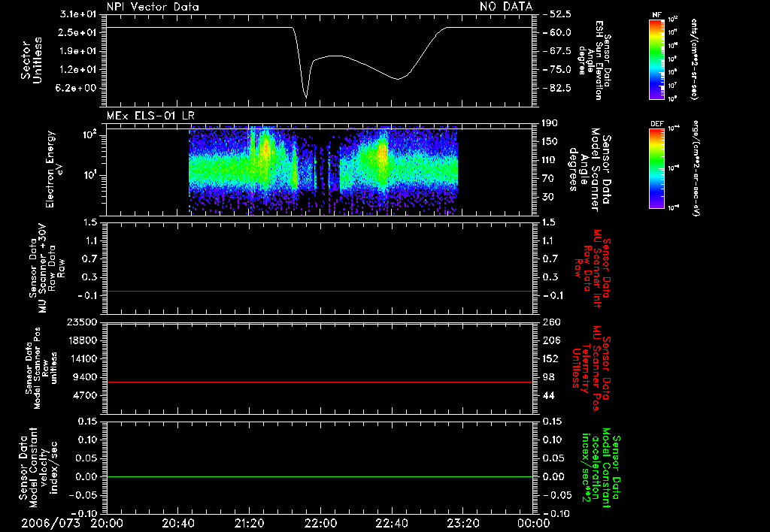
Task: Click the 21:20 time axis label
Action: pyautogui.click(x=249, y=523)
